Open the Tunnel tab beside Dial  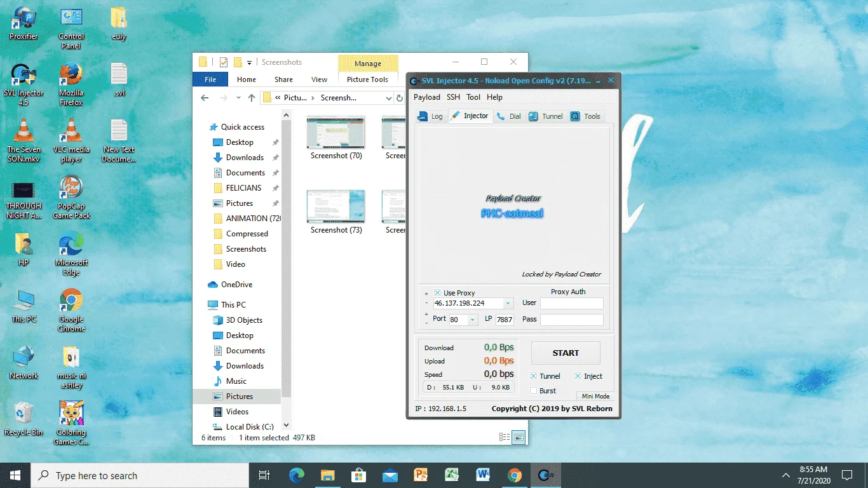(x=546, y=116)
